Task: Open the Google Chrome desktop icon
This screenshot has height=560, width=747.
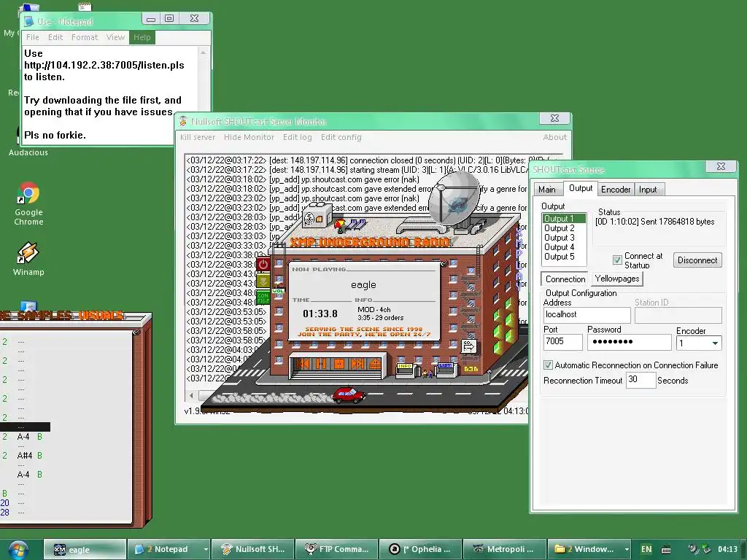Action: pos(28,204)
